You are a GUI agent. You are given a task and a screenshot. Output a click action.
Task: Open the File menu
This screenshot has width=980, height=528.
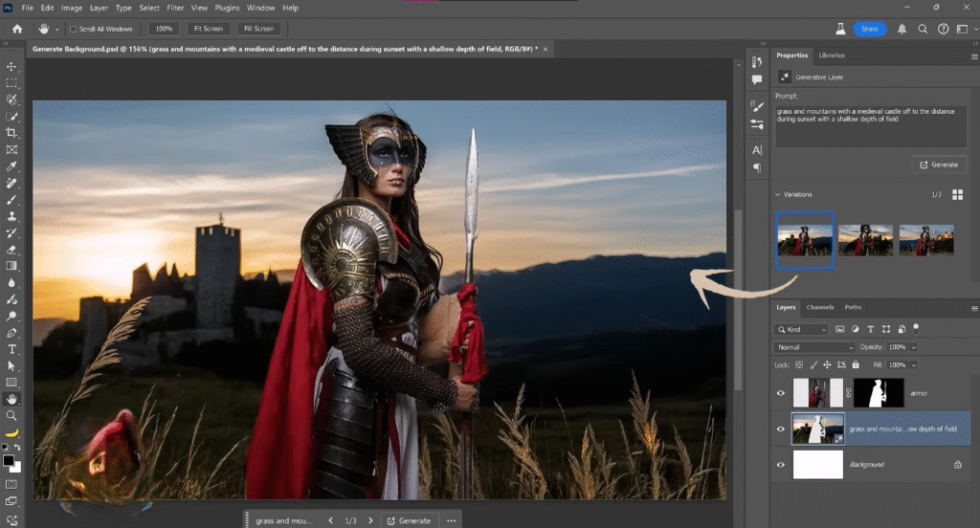pyautogui.click(x=28, y=8)
